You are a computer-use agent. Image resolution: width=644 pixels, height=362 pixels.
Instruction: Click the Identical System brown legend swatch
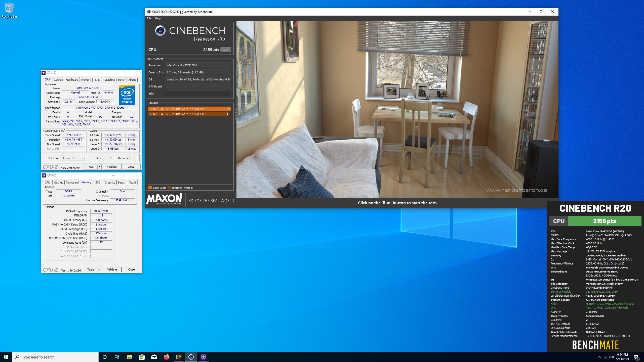click(x=170, y=188)
